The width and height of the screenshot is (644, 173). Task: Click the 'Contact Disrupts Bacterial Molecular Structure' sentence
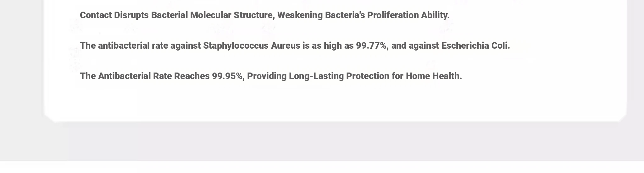[x=265, y=15]
